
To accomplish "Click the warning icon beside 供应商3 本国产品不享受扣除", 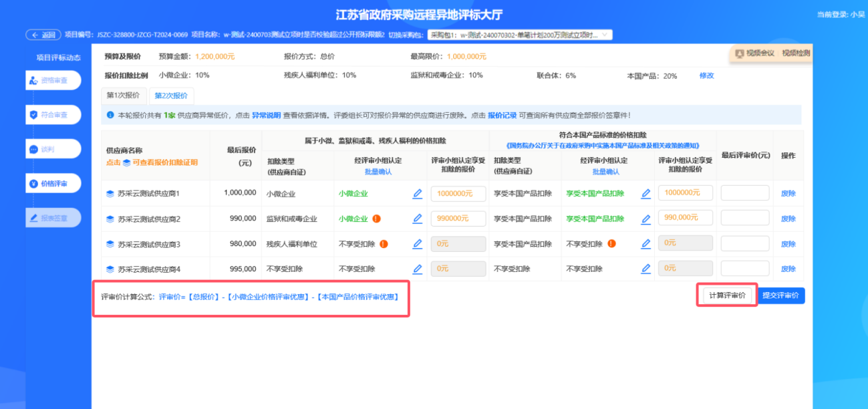I will [x=611, y=244].
